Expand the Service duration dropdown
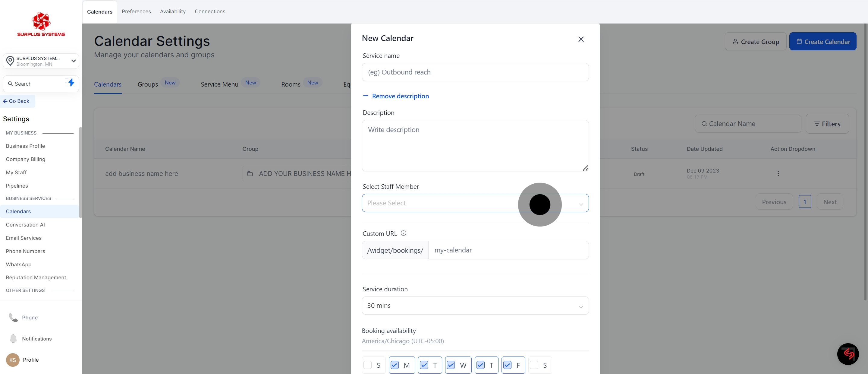Screen dimensions: 868x374 [475, 306]
